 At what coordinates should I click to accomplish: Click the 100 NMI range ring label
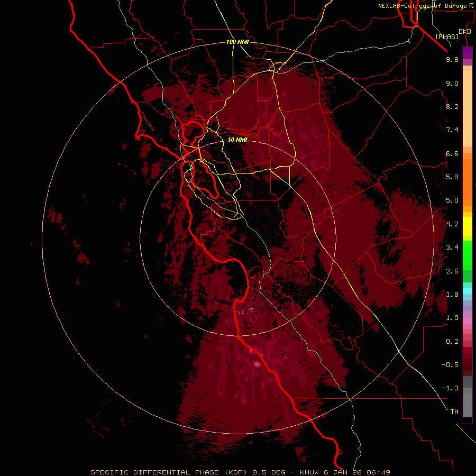(237, 42)
